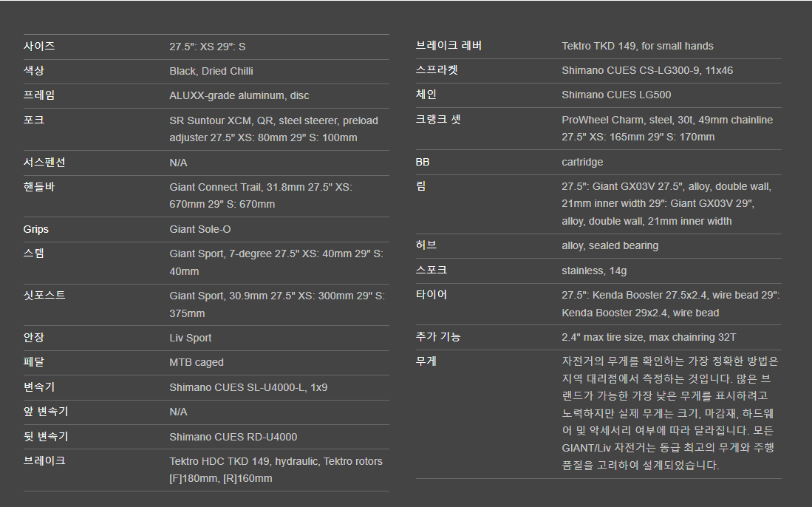Click the Shimano CUES SL-U4000-L shifter value

tap(248, 387)
